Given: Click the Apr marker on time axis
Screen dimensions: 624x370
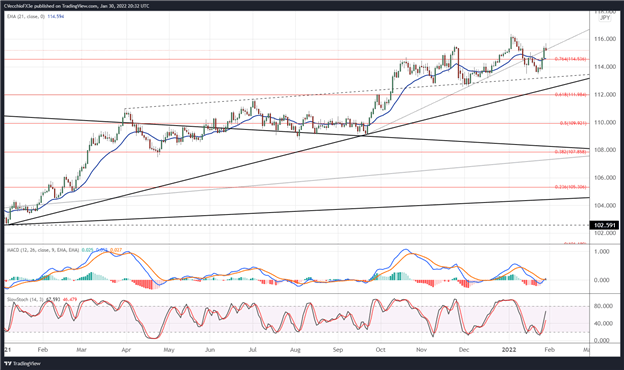Looking at the screenshot, I should 126,350.
